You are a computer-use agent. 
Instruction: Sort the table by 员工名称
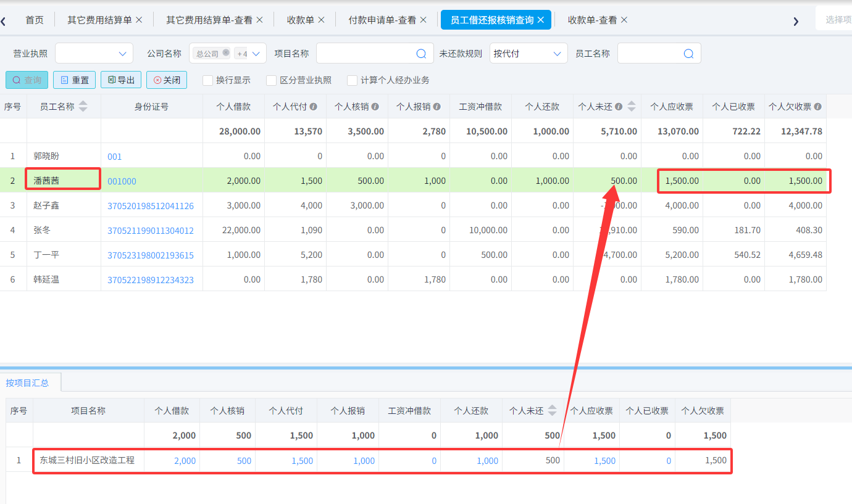tap(83, 107)
